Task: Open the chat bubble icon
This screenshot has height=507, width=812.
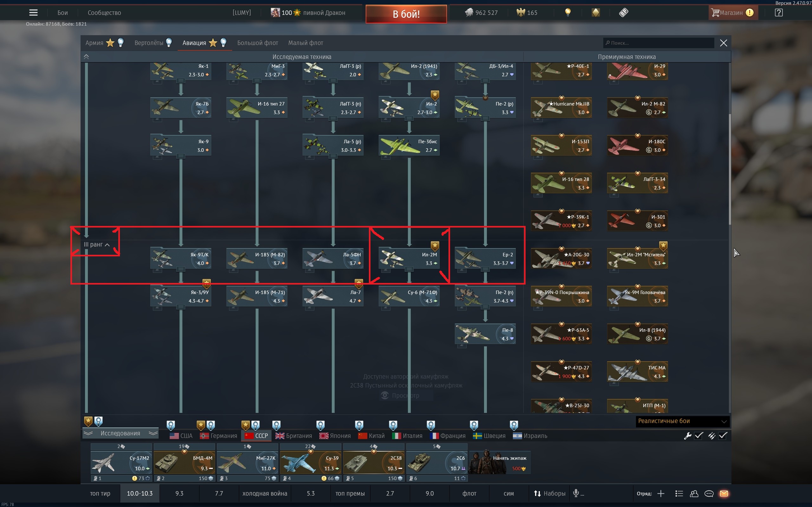Action: pyautogui.click(x=709, y=494)
